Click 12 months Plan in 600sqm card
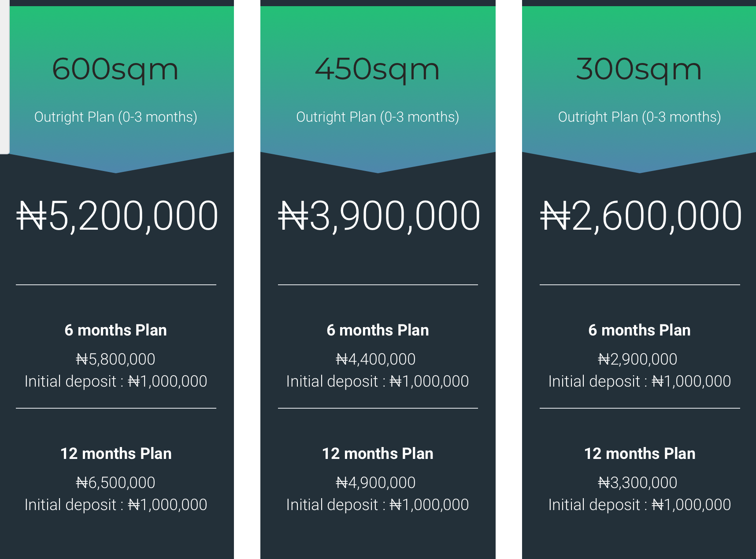 coord(116,454)
